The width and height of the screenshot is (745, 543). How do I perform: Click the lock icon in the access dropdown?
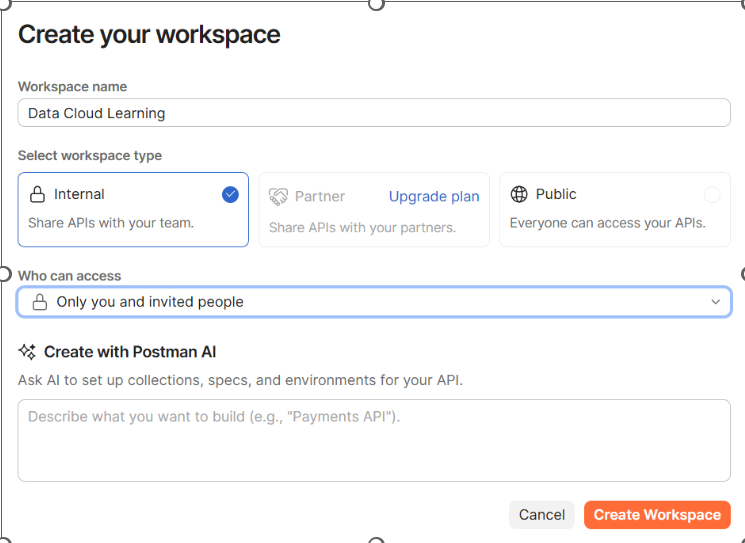pyautogui.click(x=40, y=302)
